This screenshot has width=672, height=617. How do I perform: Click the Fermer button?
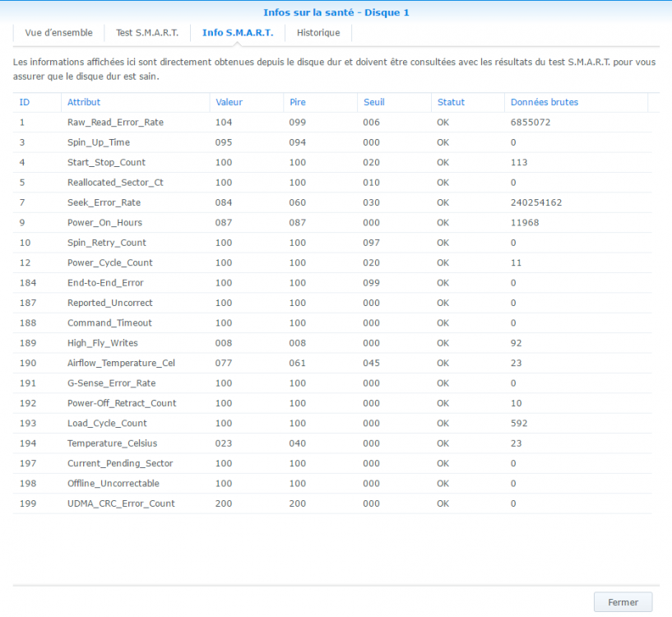click(623, 602)
